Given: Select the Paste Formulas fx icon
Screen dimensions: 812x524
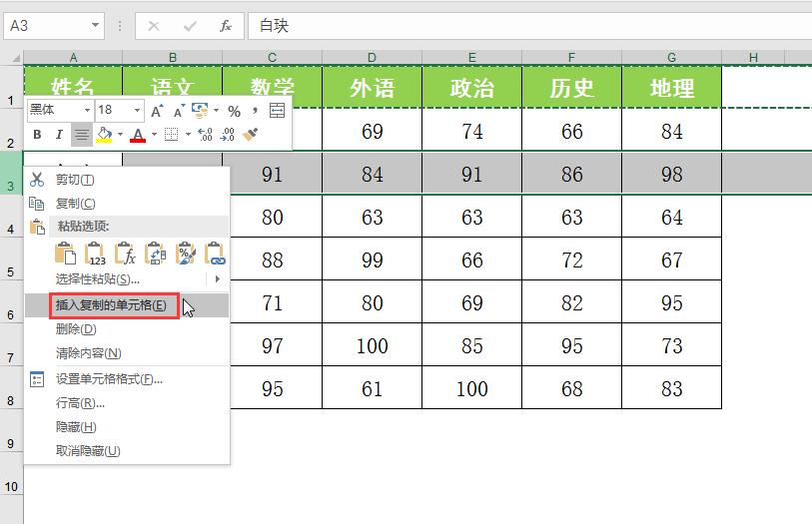Looking at the screenshot, I should pos(125,254).
